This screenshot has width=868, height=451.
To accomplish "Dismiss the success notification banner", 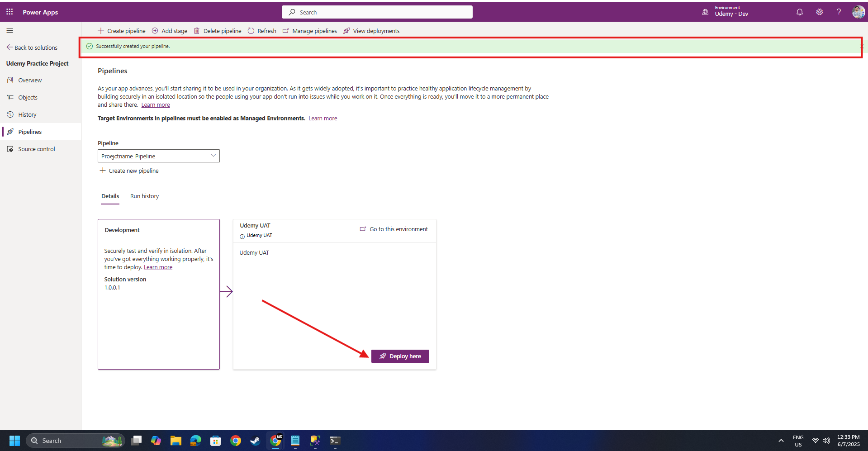I will pyautogui.click(x=861, y=46).
